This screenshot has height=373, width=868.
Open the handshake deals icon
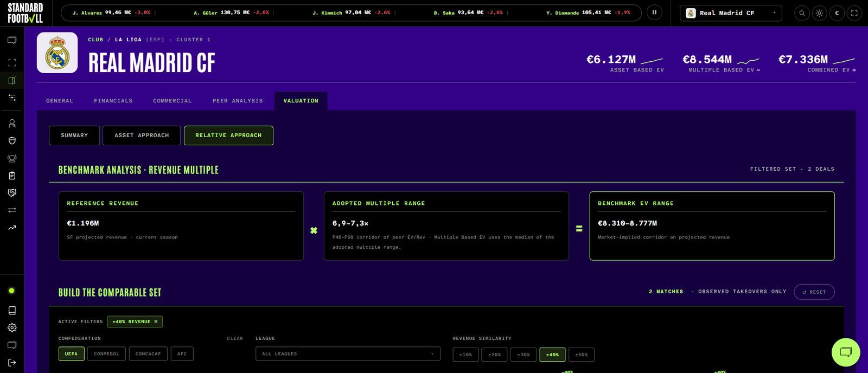click(x=12, y=193)
